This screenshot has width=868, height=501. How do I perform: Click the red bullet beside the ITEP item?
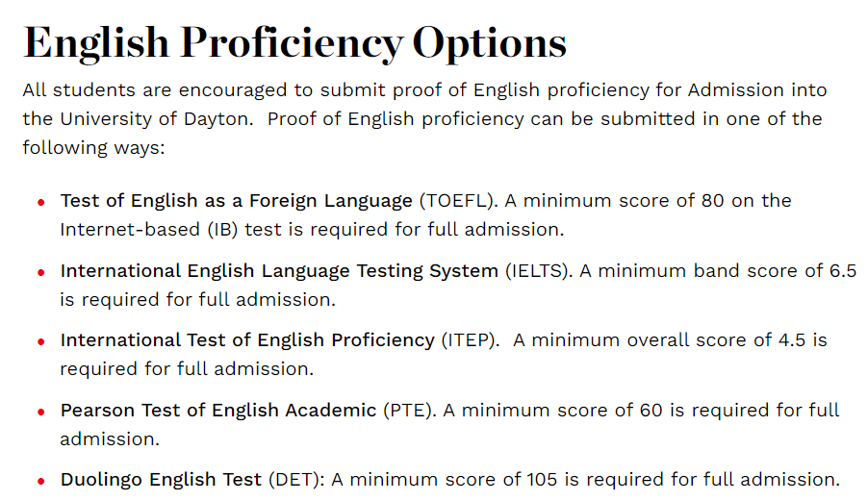41,341
